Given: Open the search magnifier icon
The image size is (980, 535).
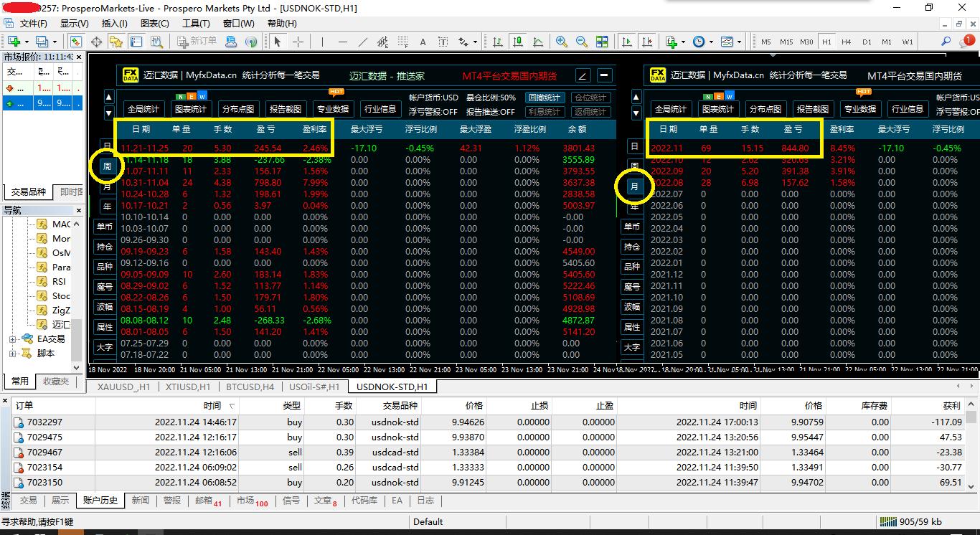Looking at the screenshot, I should pos(946,42).
